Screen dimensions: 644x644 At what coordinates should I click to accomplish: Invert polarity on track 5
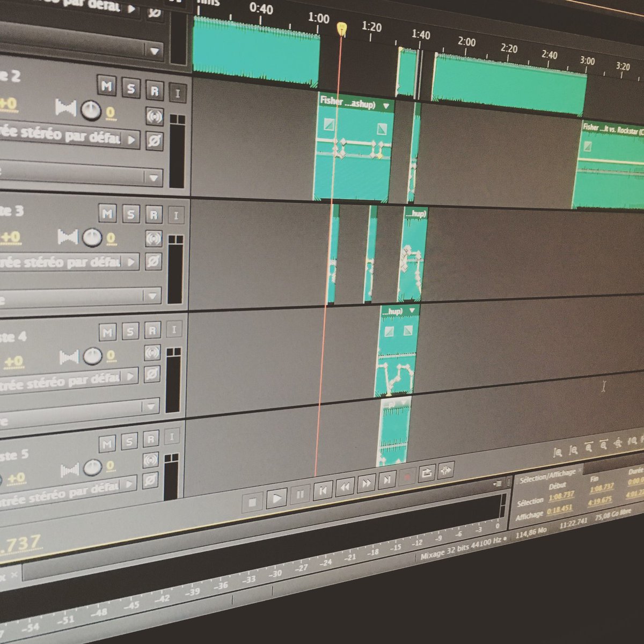tap(151, 480)
